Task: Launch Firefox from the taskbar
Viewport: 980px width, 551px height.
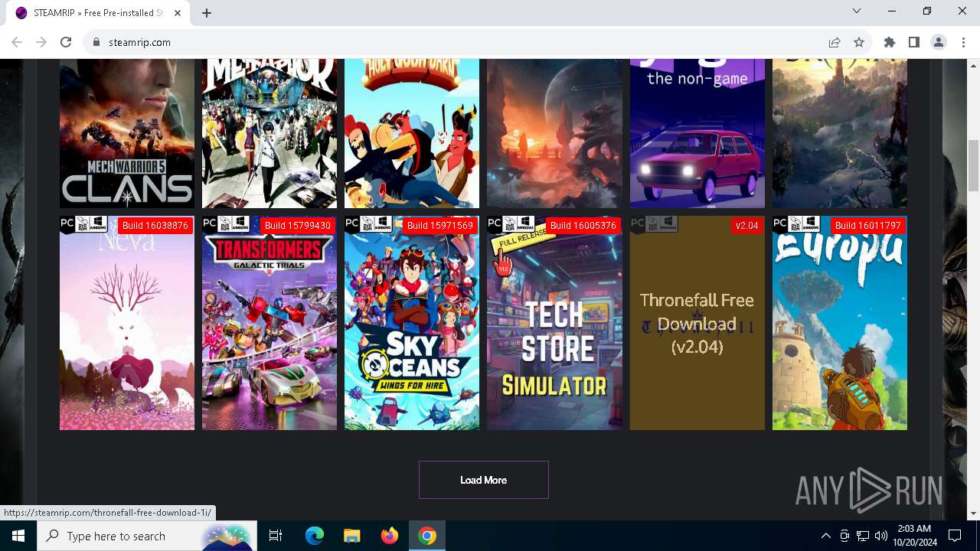Action: point(389,536)
